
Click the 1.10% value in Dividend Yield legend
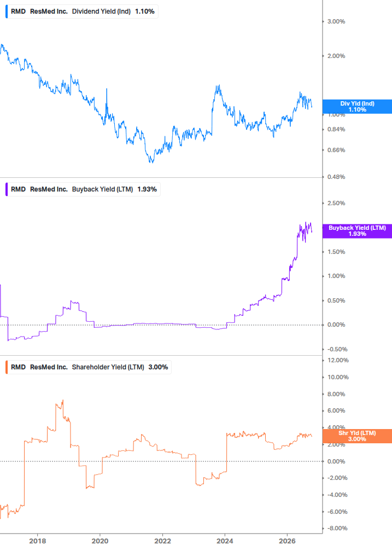pyautogui.click(x=145, y=11)
